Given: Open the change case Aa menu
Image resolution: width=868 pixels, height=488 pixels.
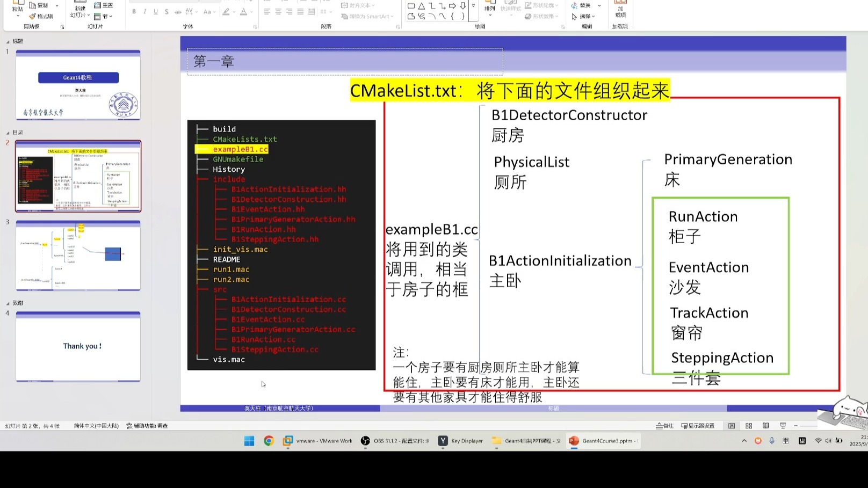Looking at the screenshot, I should [209, 11].
